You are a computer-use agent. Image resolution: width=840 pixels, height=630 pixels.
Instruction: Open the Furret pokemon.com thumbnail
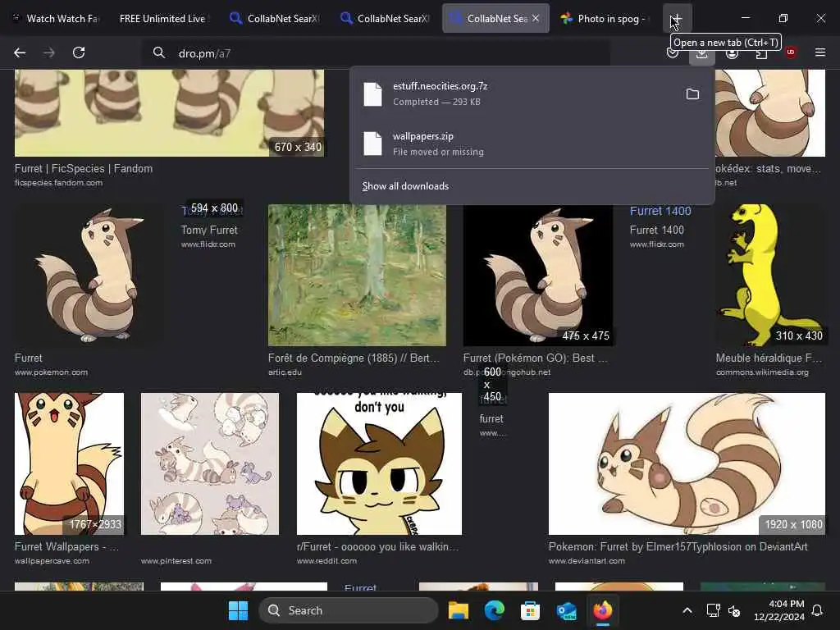coord(89,275)
